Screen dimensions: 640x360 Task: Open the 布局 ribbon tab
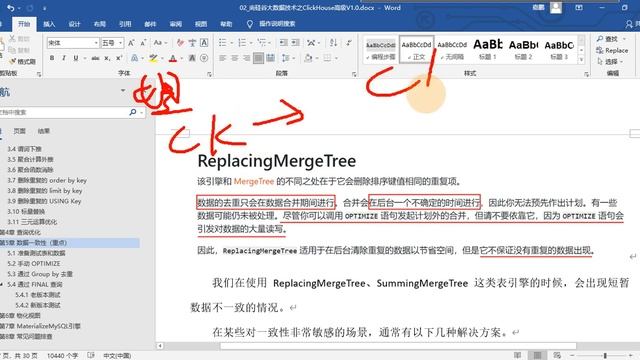[100, 24]
